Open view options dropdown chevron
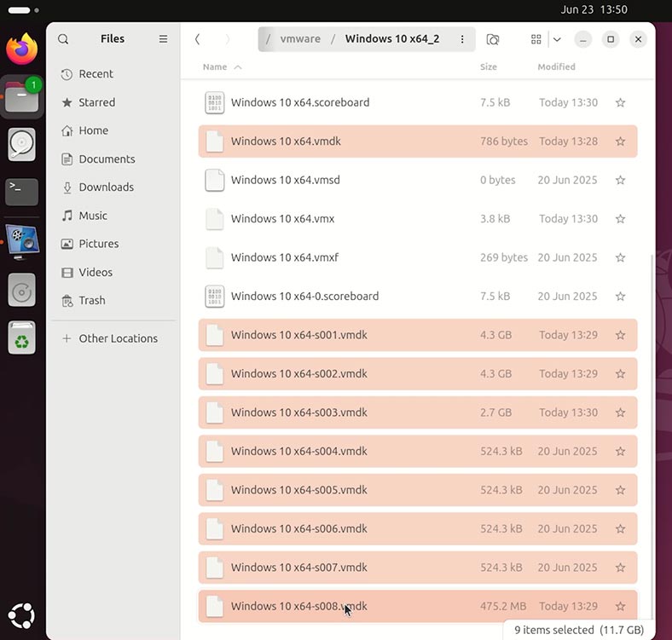Viewport: 672px width, 640px height. click(x=557, y=39)
